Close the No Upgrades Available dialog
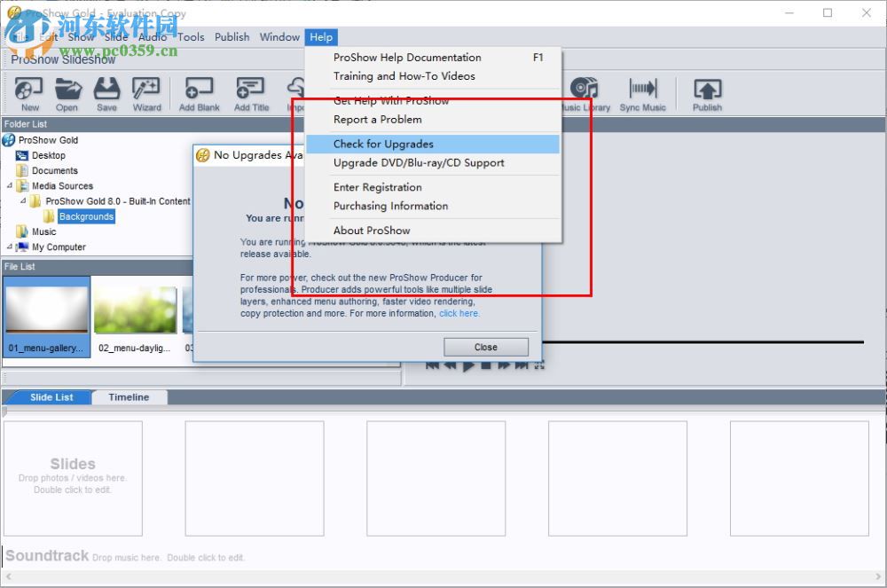Image resolution: width=887 pixels, height=588 pixels. [486, 347]
